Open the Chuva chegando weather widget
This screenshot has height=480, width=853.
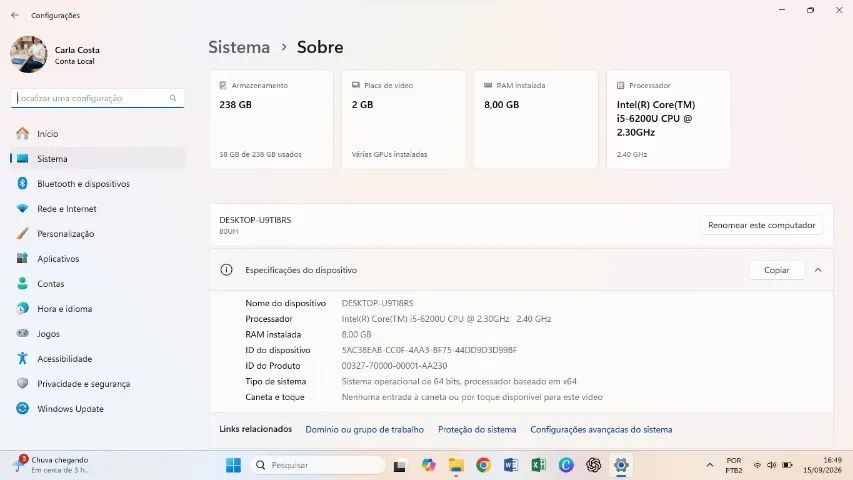(x=54, y=465)
